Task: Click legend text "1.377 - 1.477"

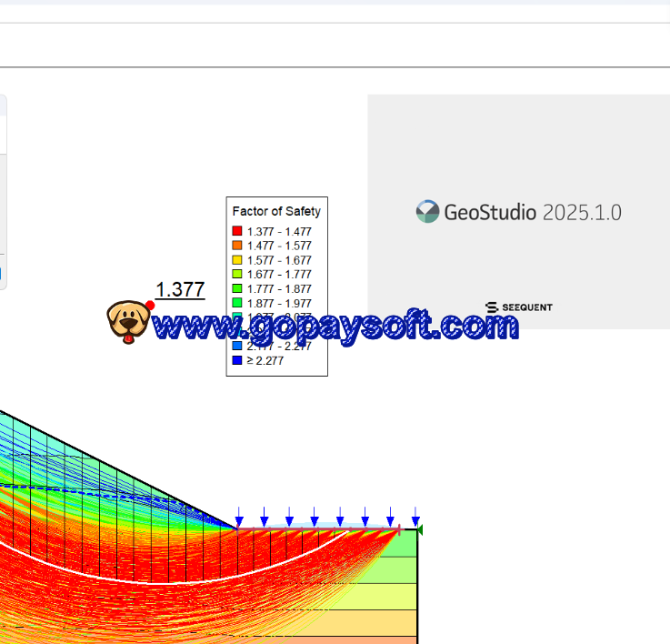Action: pos(279,232)
